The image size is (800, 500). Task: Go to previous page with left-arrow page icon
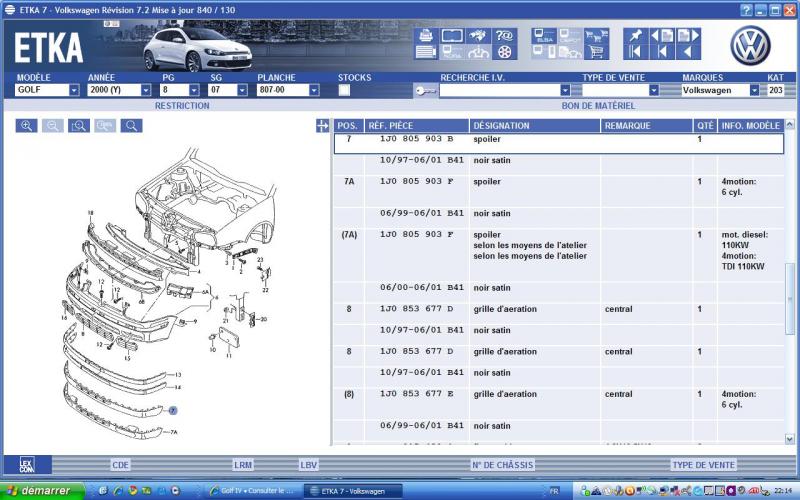662,36
